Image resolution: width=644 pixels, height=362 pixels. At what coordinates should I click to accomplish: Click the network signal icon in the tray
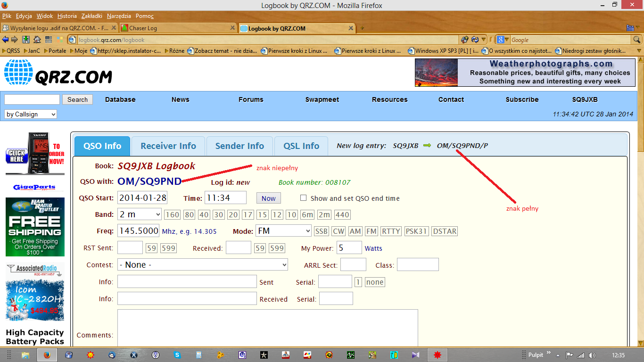[x=581, y=355]
